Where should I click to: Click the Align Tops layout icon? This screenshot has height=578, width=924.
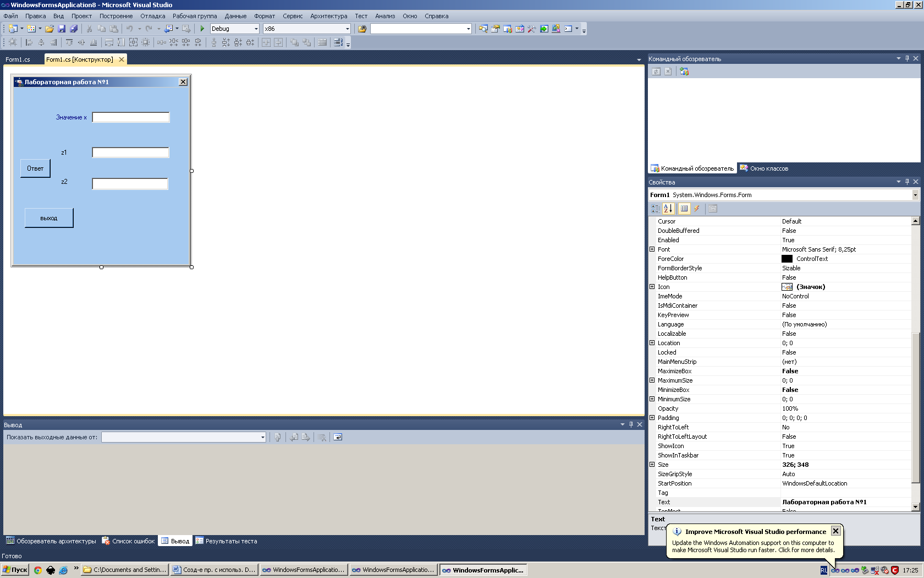click(x=69, y=42)
